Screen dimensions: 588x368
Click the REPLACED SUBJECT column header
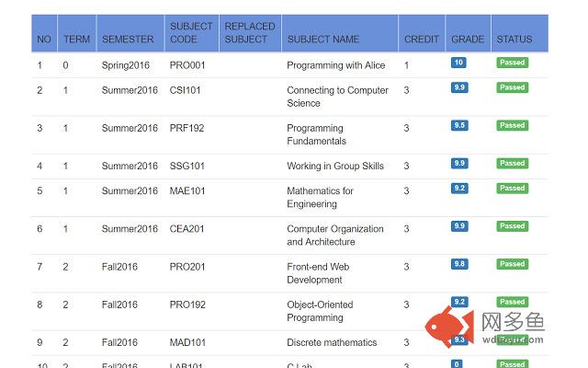pos(250,33)
